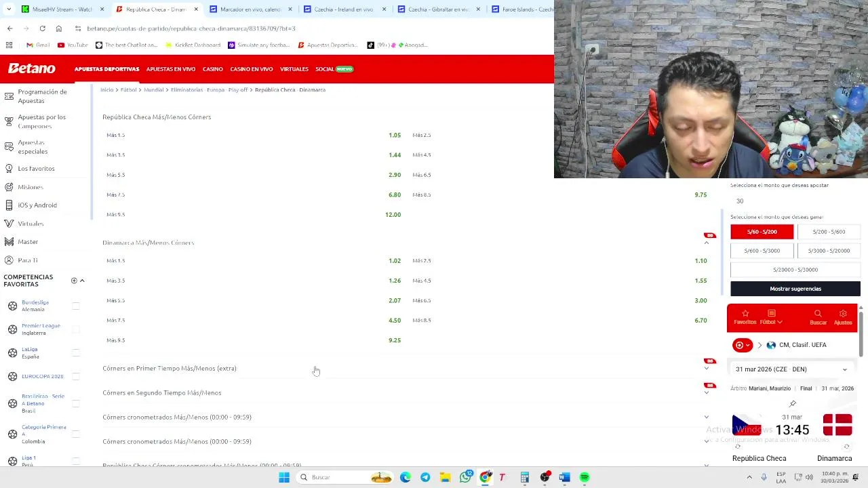
Task: Select Más 8.5 odds 9.75 República Checa
Action: click(701, 195)
